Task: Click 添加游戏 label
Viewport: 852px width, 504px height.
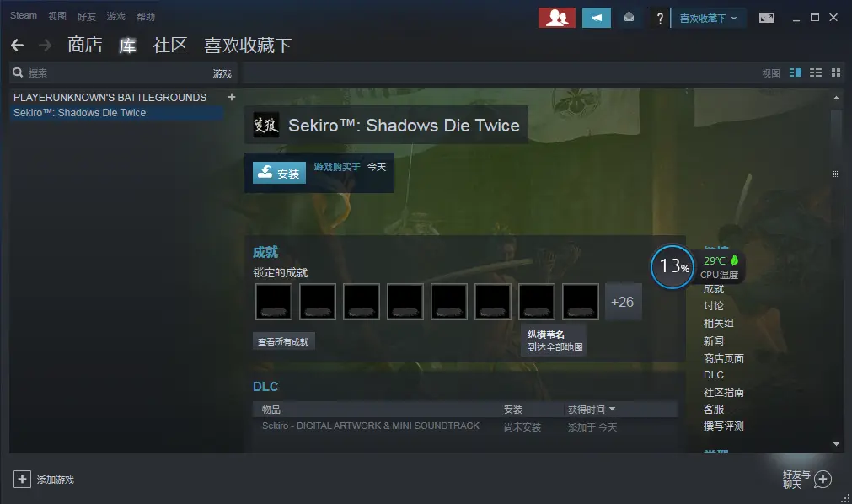Action: click(56, 480)
